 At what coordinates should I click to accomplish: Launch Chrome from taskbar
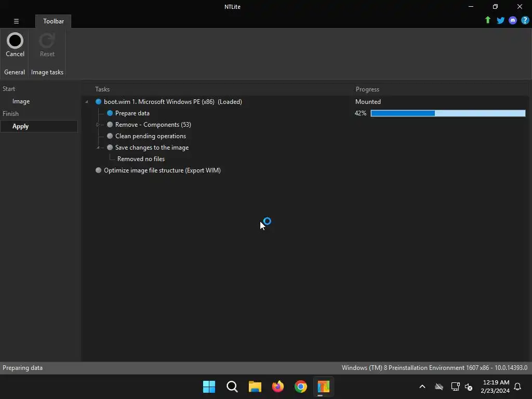301,387
